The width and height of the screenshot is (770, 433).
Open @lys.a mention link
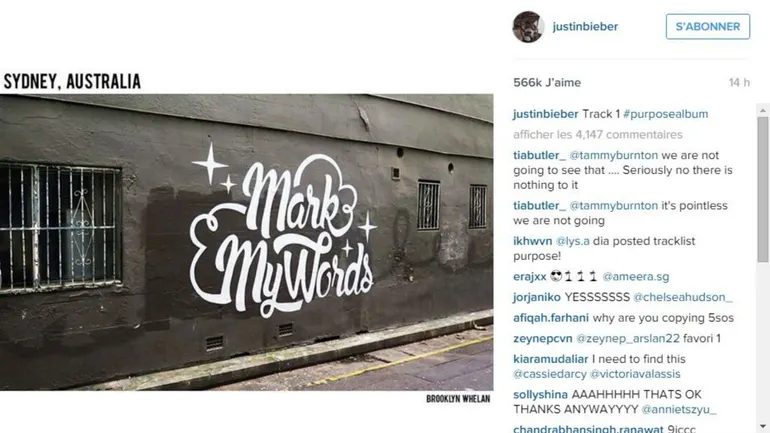[572, 241]
